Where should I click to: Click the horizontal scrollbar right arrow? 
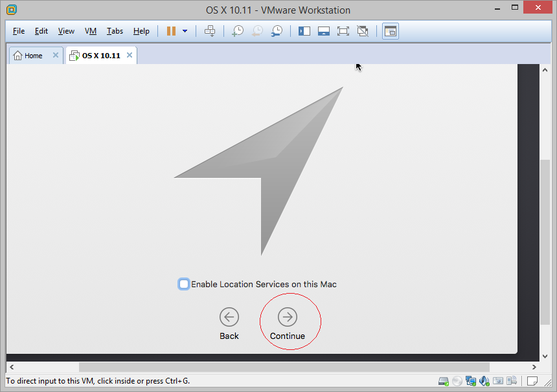[x=534, y=367]
